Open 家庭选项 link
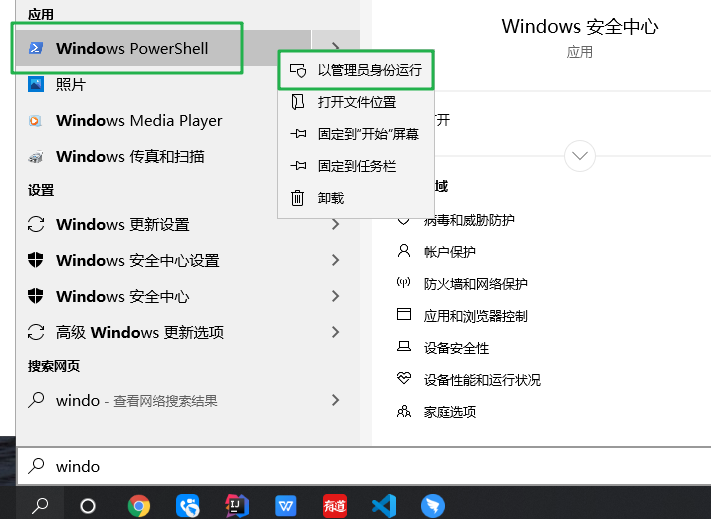The height and width of the screenshot is (519, 711). point(450,412)
